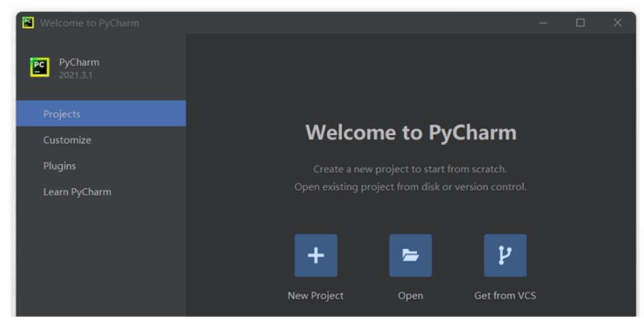
Task: Click the "Open existing project from disk" line
Action: pos(410,187)
